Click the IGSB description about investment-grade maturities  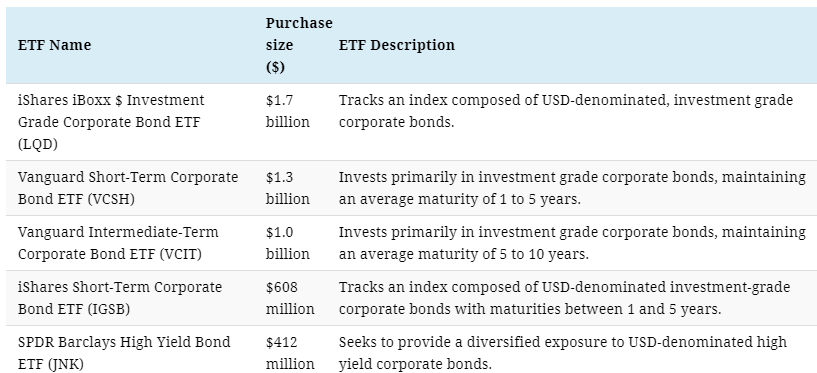point(564,298)
